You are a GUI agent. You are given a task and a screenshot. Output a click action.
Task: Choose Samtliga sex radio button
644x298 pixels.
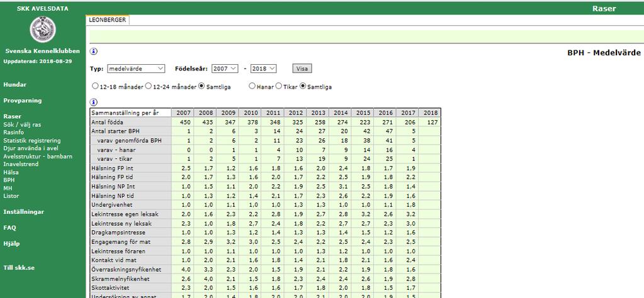[x=303, y=87]
